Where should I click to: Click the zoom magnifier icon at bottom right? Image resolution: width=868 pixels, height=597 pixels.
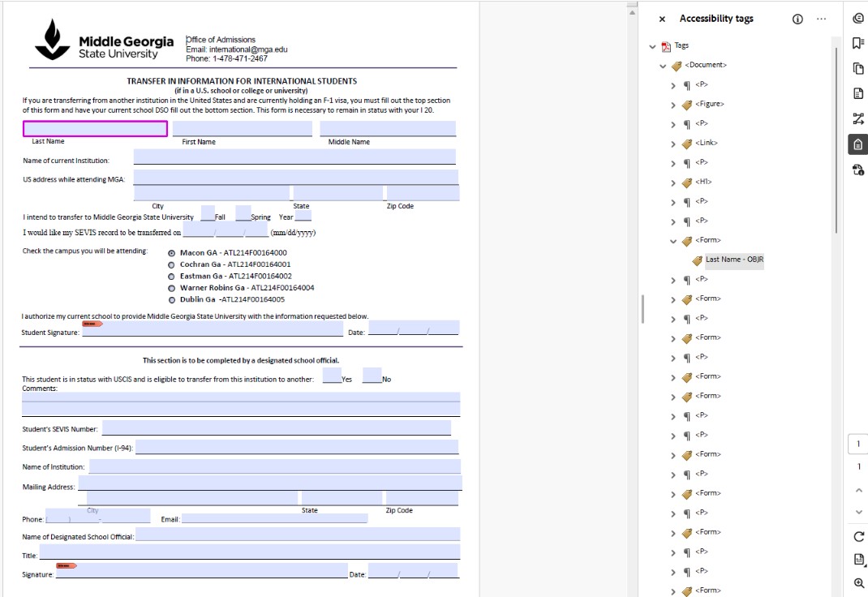tap(858, 583)
